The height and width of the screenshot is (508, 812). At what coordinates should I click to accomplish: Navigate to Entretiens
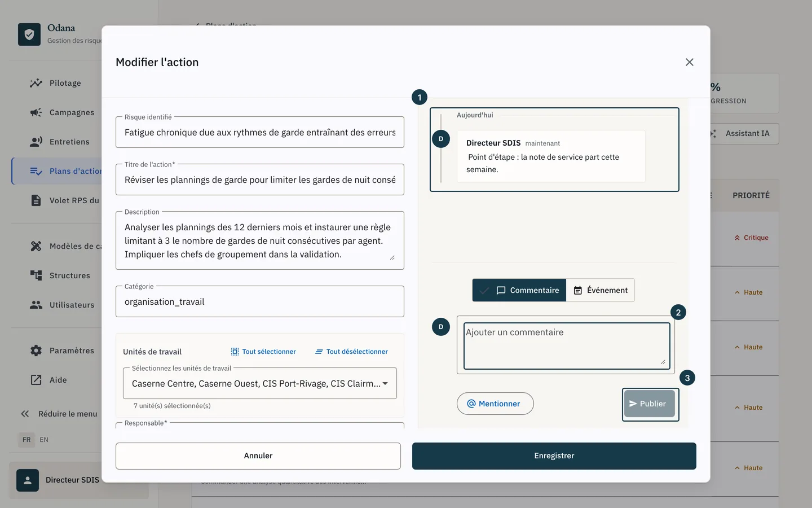[x=69, y=142]
